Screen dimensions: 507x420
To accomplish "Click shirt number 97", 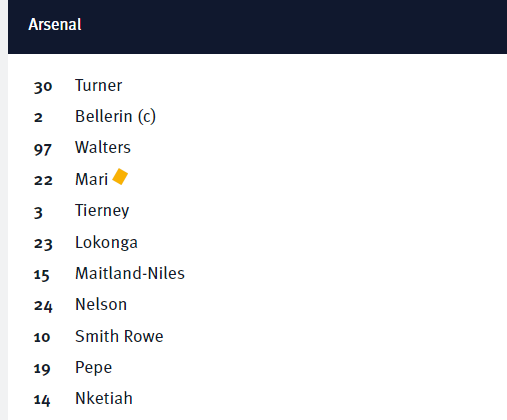I will click(43, 150).
